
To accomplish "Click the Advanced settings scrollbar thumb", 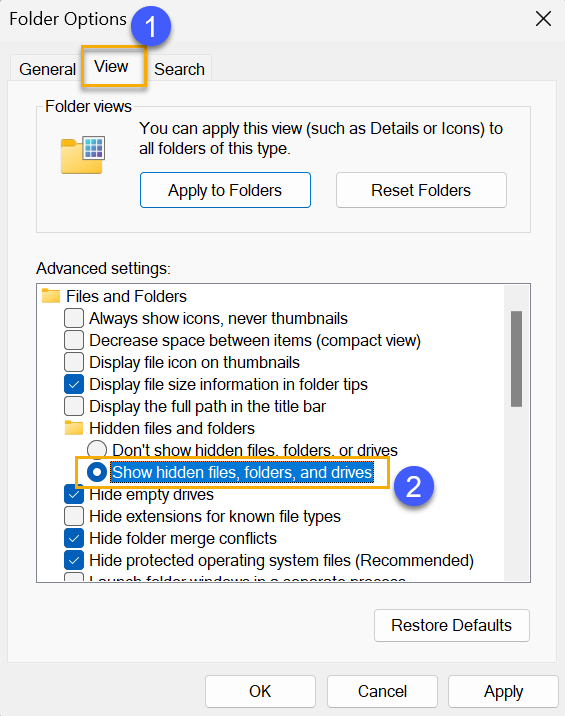I will (516, 359).
